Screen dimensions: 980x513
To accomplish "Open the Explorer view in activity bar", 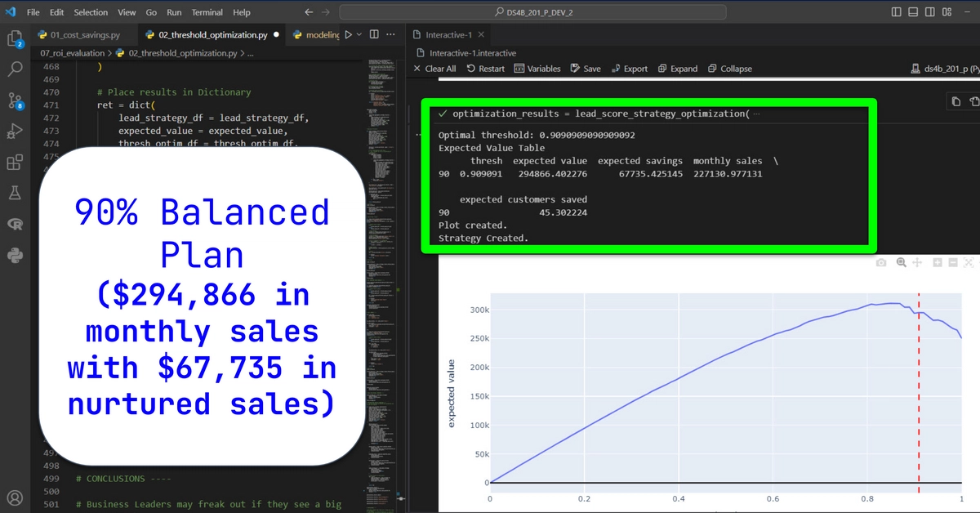I will [x=15, y=38].
